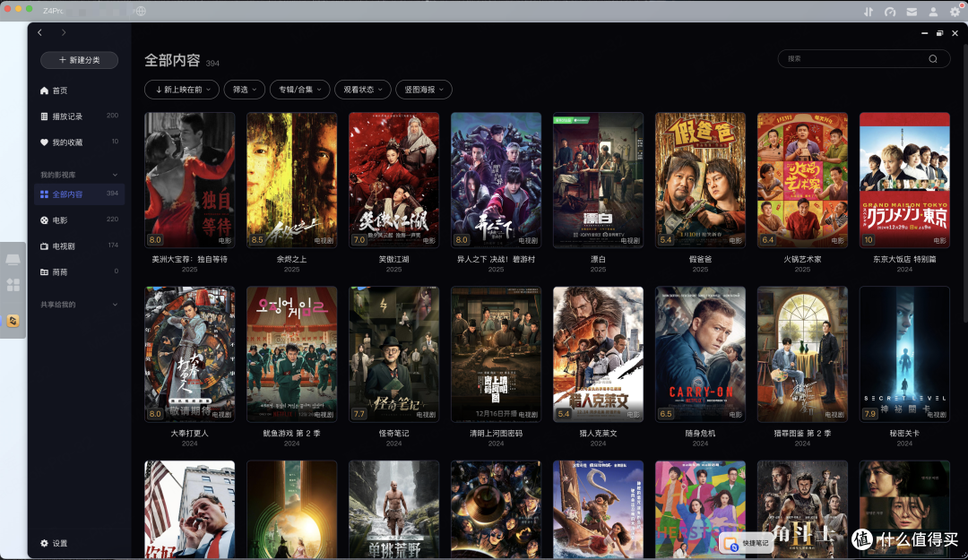
Task: Open the 随身危机 Carry-On poster
Action: pyautogui.click(x=701, y=355)
